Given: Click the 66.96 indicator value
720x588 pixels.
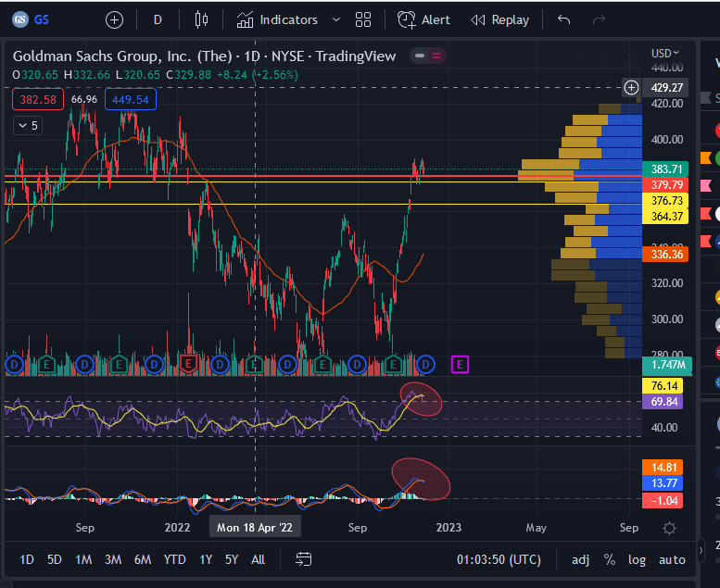Looking at the screenshot, I should [84, 100].
